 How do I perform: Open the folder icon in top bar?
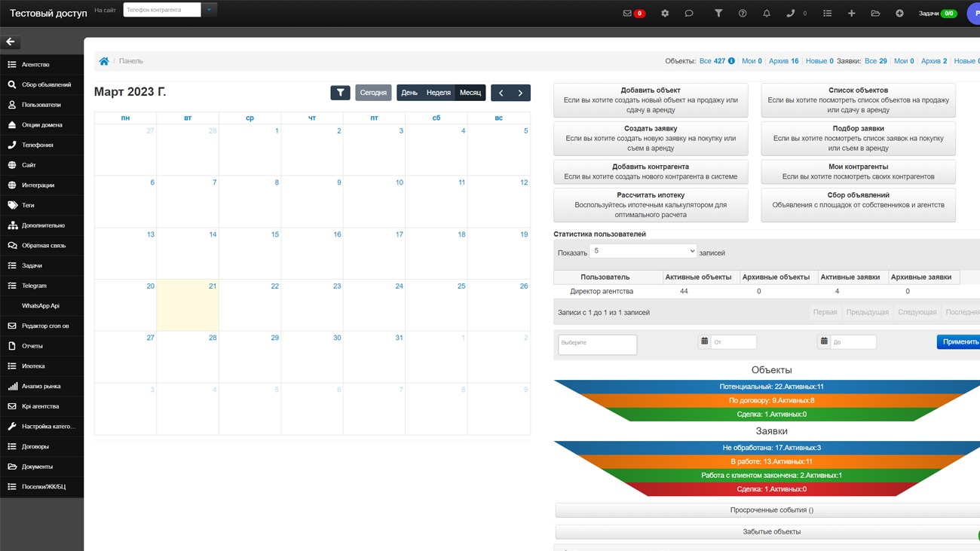(875, 14)
